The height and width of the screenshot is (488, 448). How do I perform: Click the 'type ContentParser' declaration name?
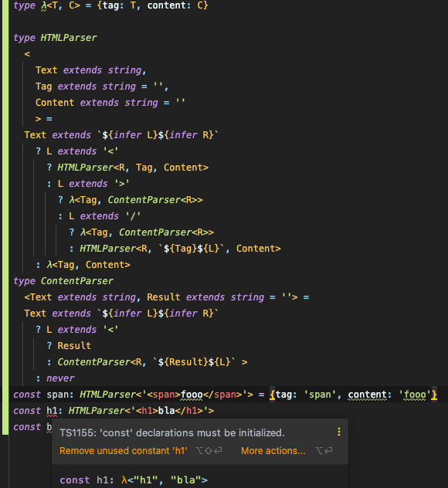tap(77, 281)
